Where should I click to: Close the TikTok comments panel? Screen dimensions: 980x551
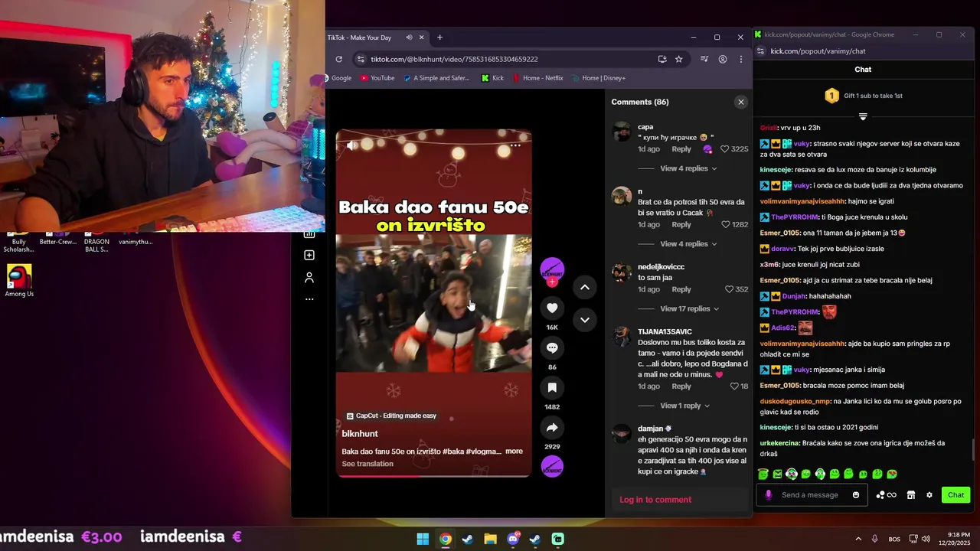coord(740,102)
